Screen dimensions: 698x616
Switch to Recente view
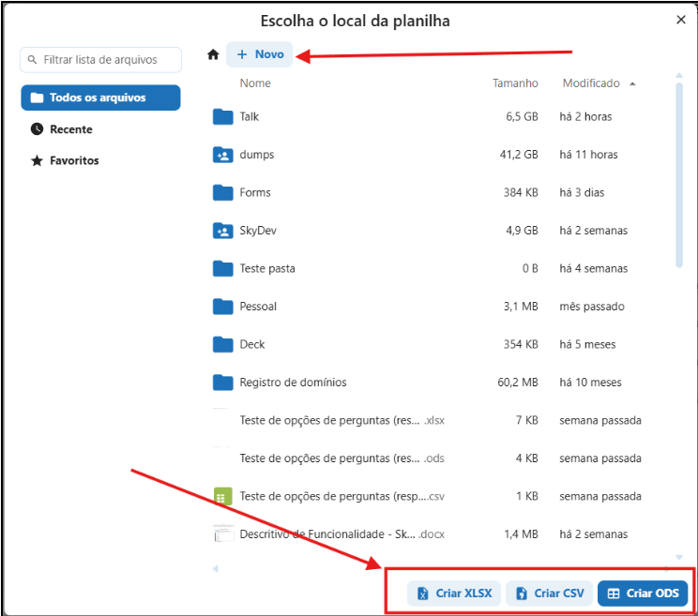coord(71,129)
